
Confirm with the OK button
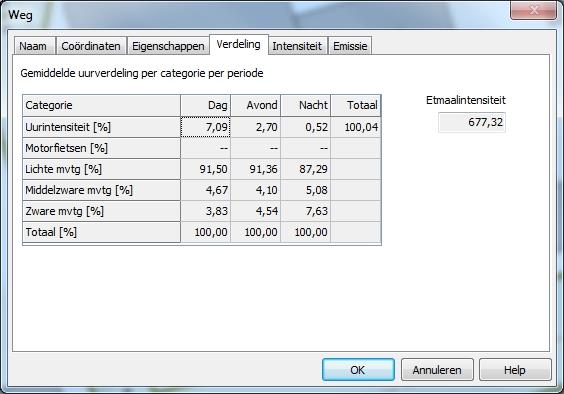tap(358, 370)
